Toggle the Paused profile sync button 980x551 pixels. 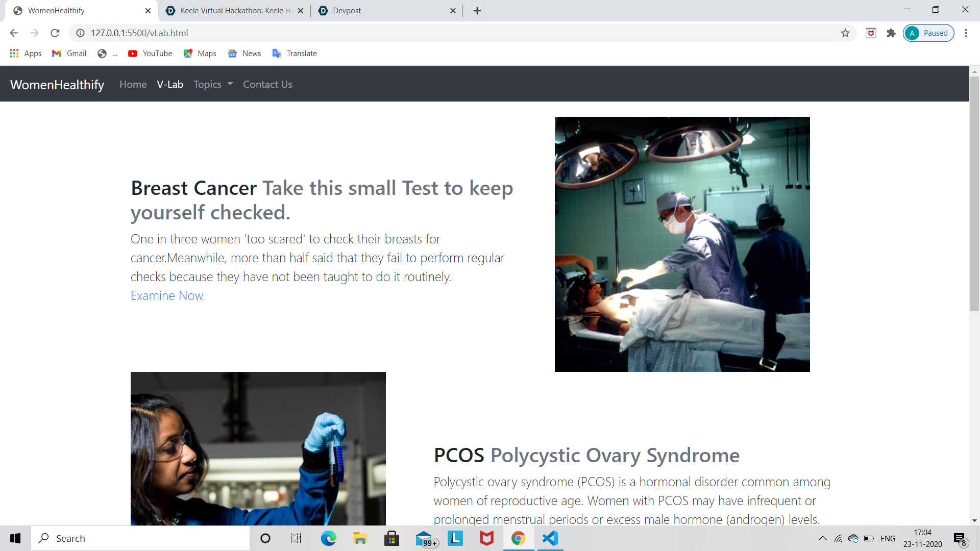(x=928, y=33)
